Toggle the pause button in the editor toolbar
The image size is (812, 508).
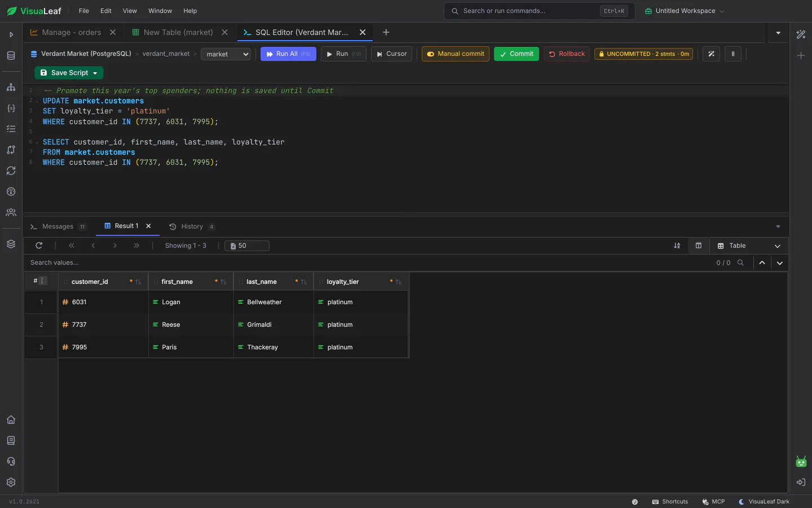pyautogui.click(x=733, y=54)
